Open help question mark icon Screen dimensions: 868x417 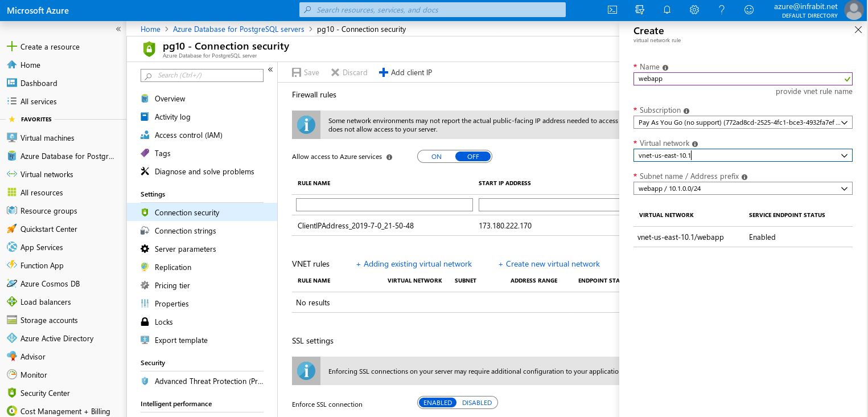click(x=722, y=10)
